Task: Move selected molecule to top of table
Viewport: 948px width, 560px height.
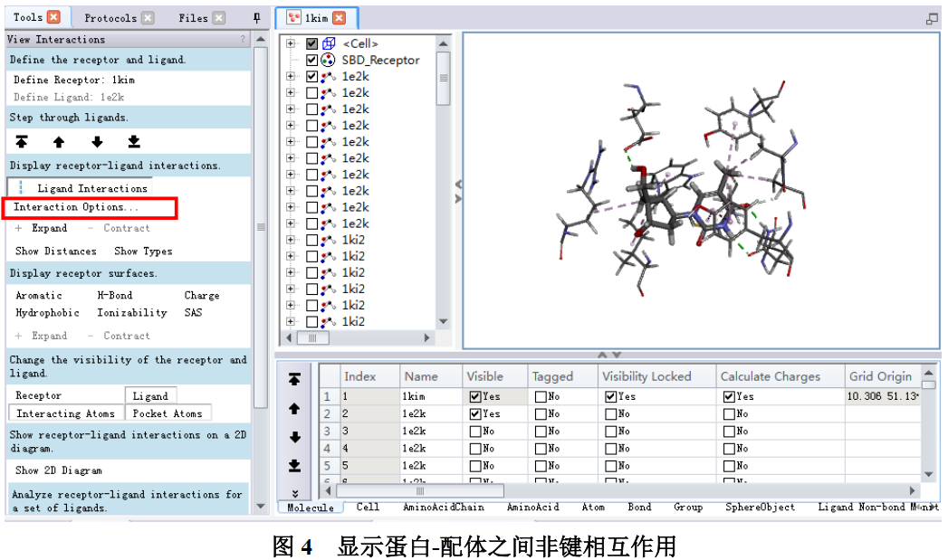Action: (295, 377)
